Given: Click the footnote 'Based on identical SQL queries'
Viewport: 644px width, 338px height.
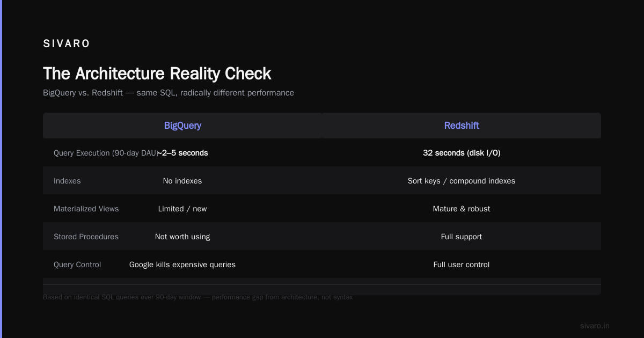Looking at the screenshot, I should click(x=198, y=297).
